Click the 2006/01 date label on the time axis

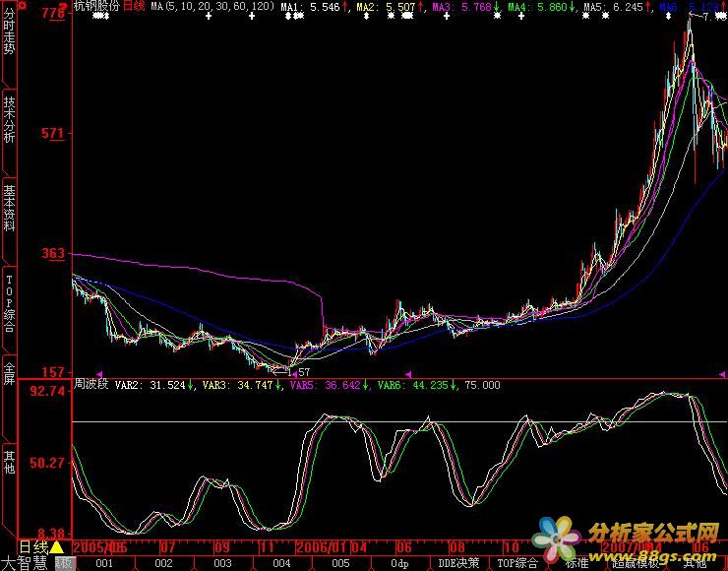(x=320, y=546)
